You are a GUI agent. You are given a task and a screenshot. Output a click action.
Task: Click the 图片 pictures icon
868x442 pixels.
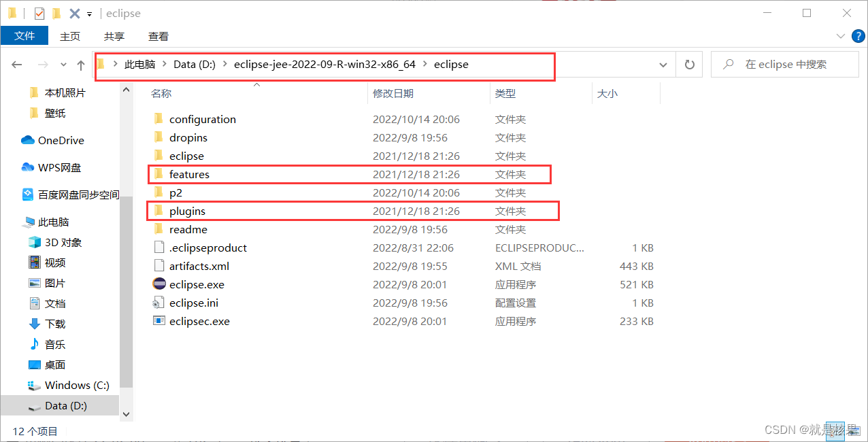pyautogui.click(x=34, y=283)
